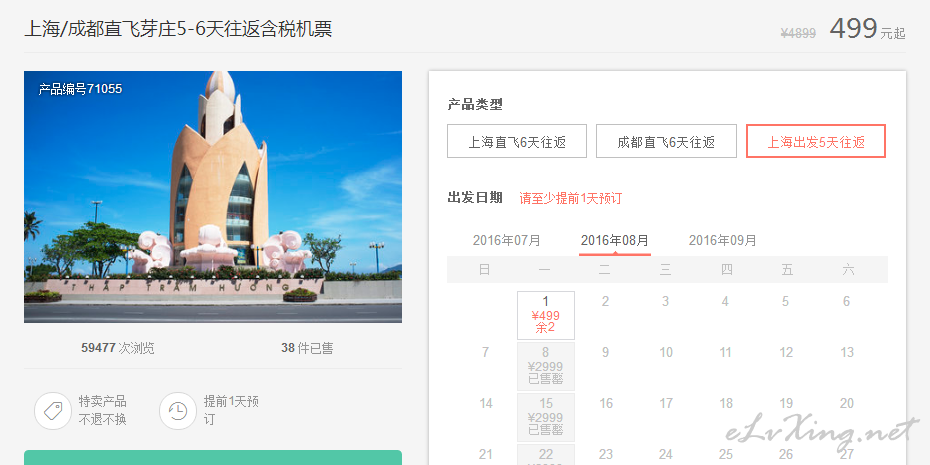Click date 10 in August calendar
Image resolution: width=930 pixels, height=465 pixels.
[666, 352]
